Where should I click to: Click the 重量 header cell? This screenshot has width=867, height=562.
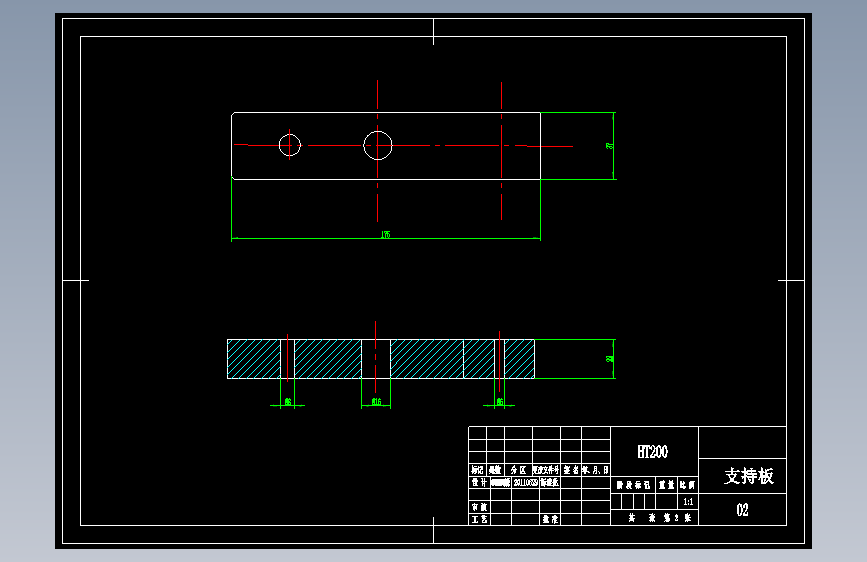click(x=666, y=485)
